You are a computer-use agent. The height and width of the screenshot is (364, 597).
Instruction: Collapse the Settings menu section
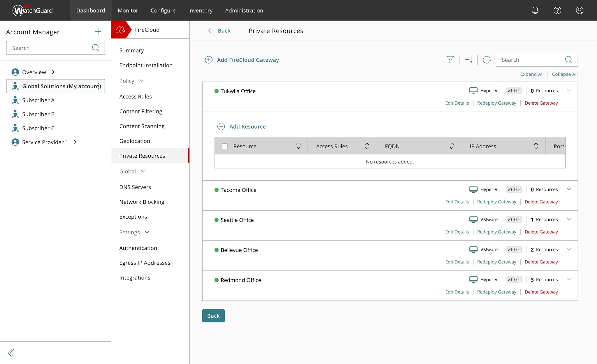point(147,232)
